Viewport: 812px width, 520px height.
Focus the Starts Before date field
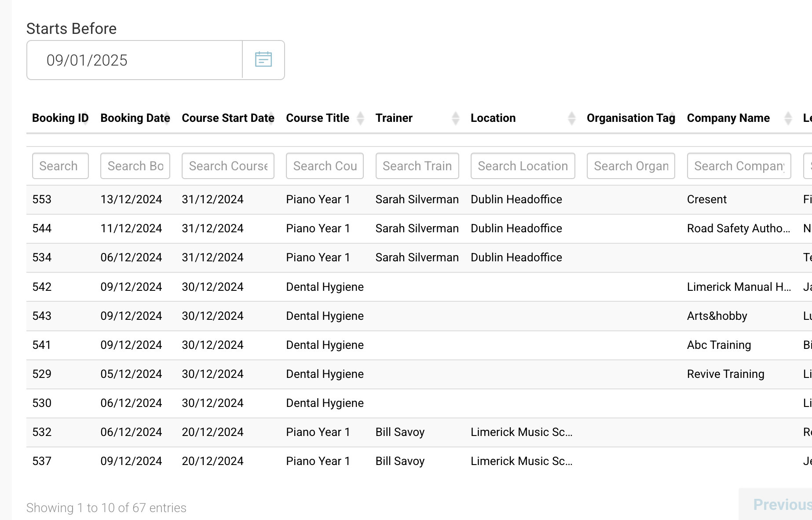pyautogui.click(x=135, y=60)
